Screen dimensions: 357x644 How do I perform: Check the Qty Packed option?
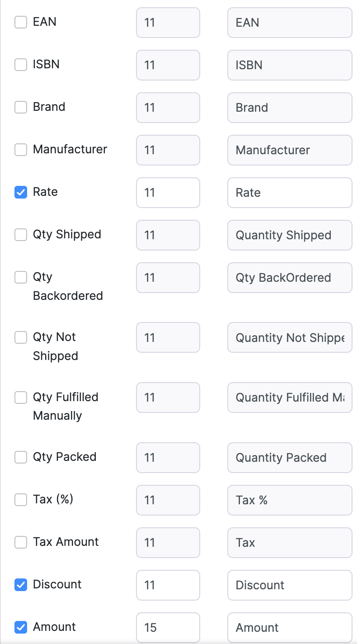(x=21, y=457)
